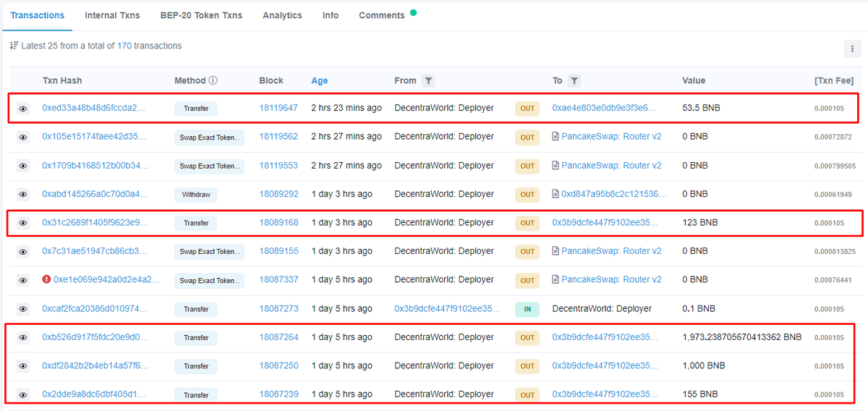Screen dimensions: 868x411
Task: Preview transaction 0x31c2689f1405f9623e9 with eye icon
Action: [x=23, y=223]
